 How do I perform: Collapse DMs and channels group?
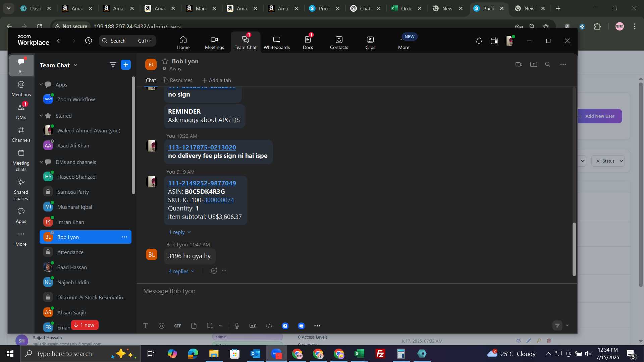pyautogui.click(x=41, y=162)
